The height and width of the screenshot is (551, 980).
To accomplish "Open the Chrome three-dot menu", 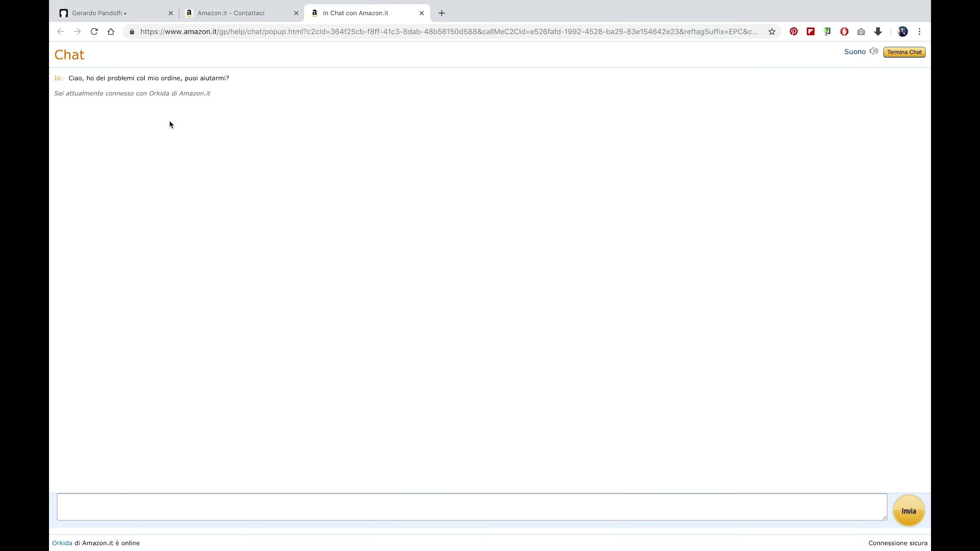I will (919, 32).
